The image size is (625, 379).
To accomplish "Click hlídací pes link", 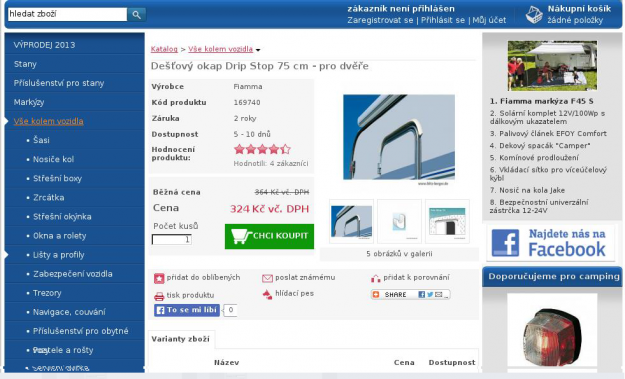I will tap(294, 294).
